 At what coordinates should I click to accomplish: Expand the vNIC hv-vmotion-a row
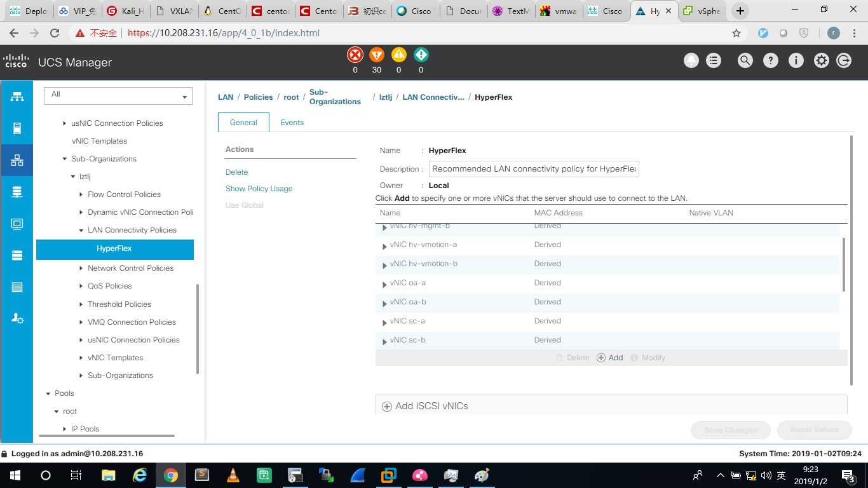(x=384, y=247)
